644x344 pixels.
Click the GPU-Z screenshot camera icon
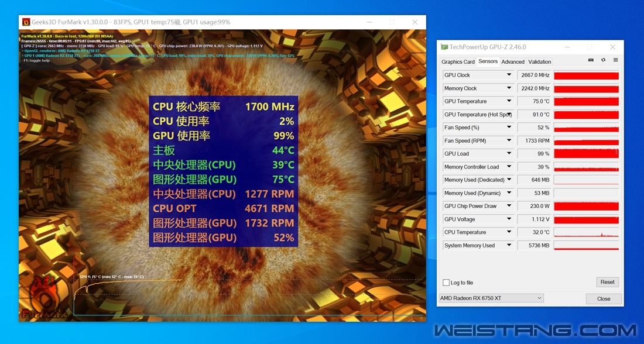(x=591, y=60)
